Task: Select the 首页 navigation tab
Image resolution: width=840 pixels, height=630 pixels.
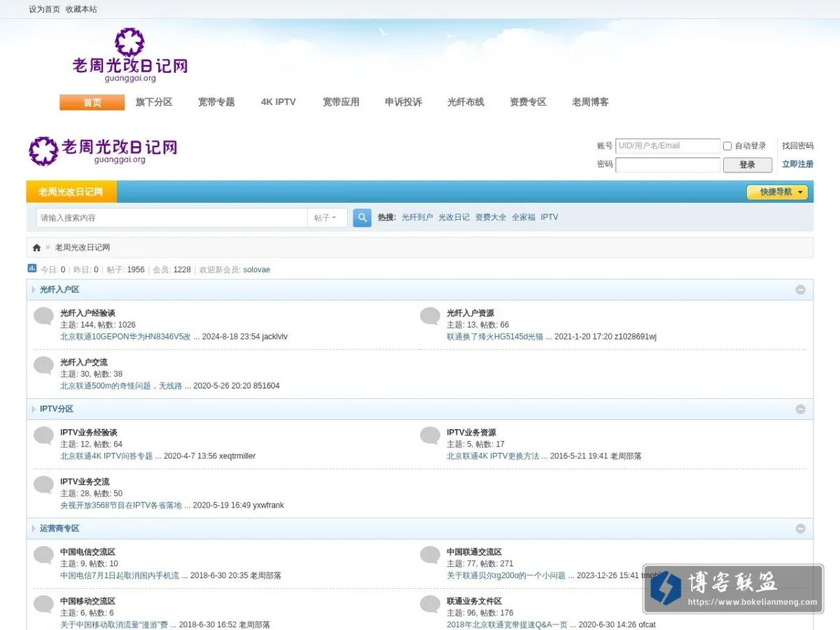Action: point(92,102)
